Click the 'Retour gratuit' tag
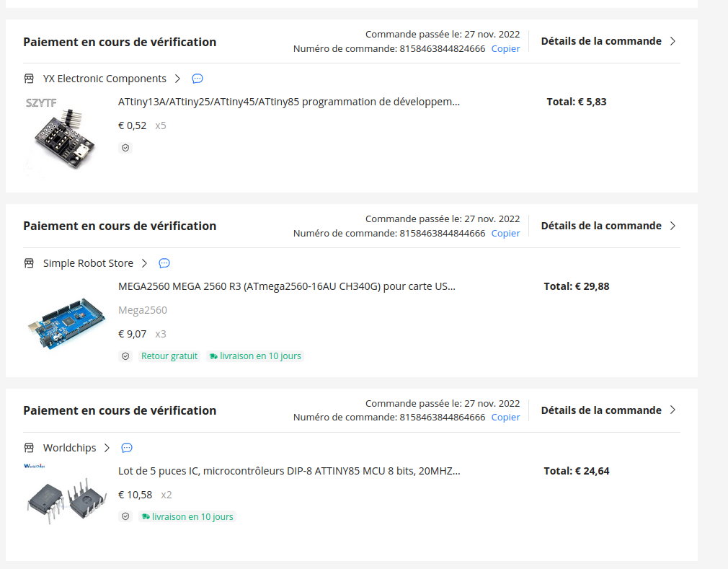Screen dimensions: 728x569 pos(169,356)
